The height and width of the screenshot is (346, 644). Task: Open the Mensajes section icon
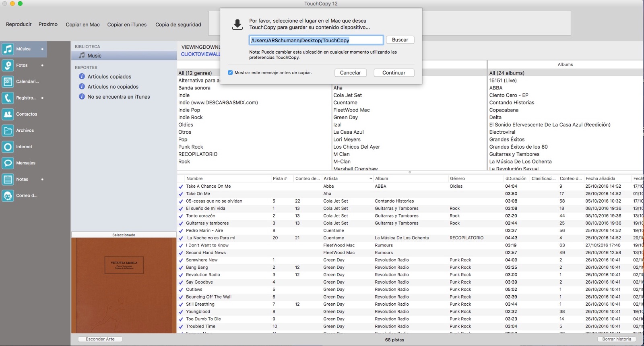(x=8, y=163)
